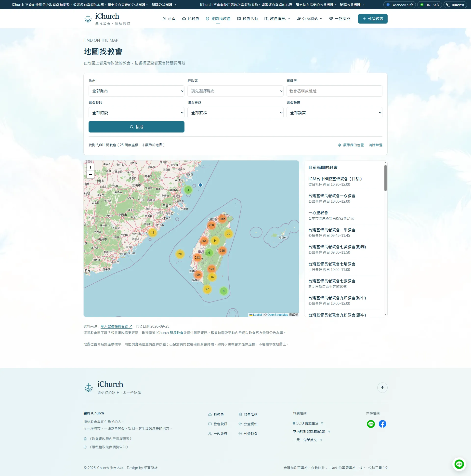471x476 pixels.
Task: Open 認領教會 link
Action: 176,333
